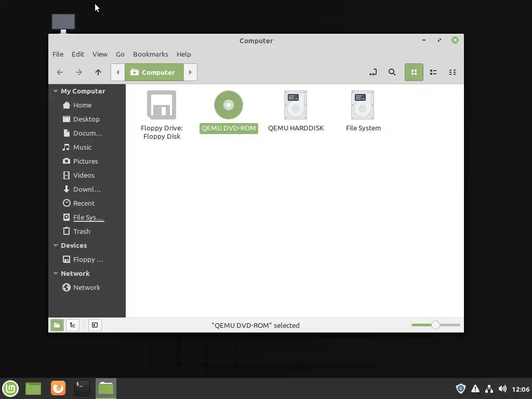Click the "QEMU HARDDISK" file label
The height and width of the screenshot is (399, 532).
click(x=296, y=128)
